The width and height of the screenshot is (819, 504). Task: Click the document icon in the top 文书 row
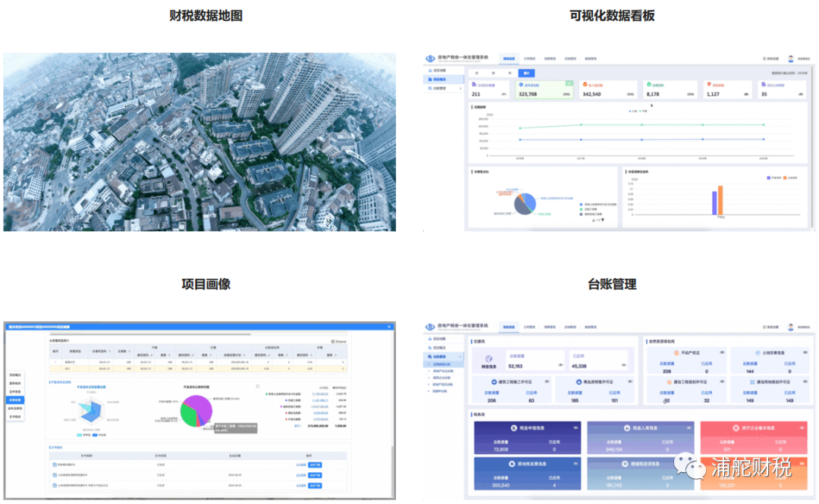tap(55, 465)
